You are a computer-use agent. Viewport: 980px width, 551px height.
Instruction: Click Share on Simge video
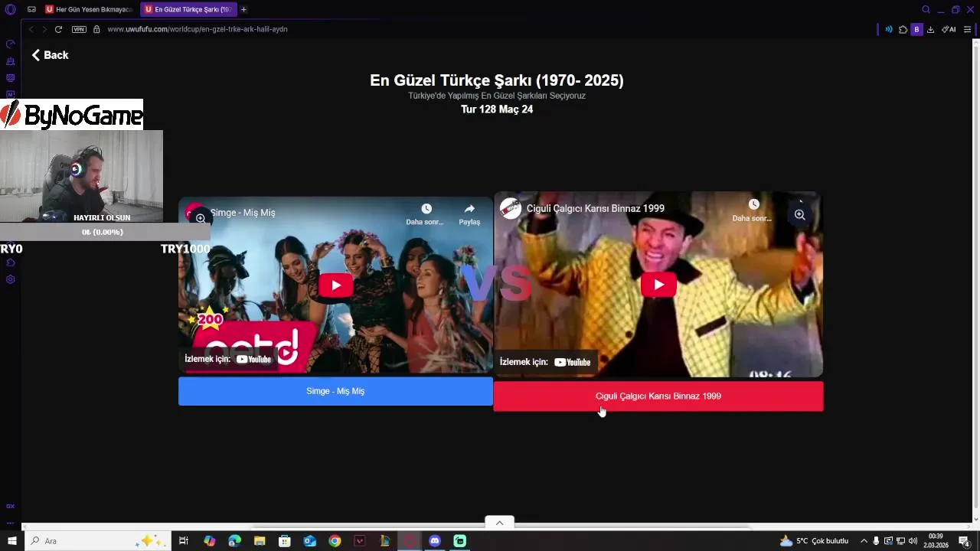point(469,214)
